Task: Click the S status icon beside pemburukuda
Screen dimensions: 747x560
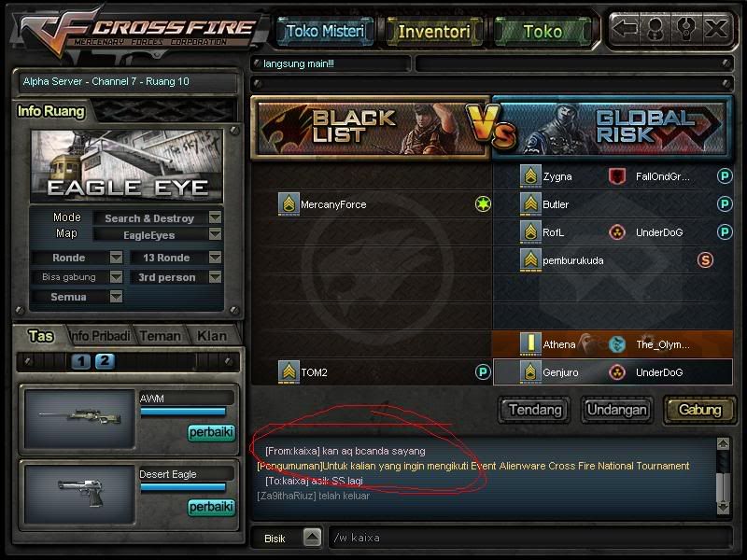Action: 705,260
